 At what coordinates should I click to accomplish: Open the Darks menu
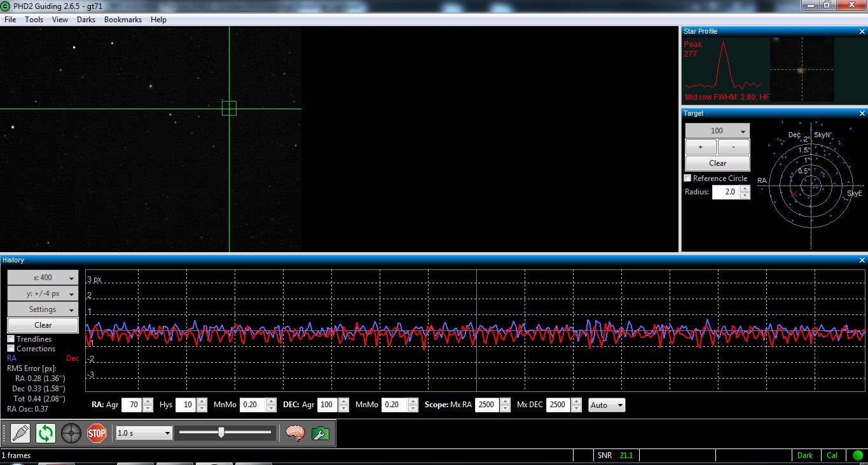coord(86,20)
